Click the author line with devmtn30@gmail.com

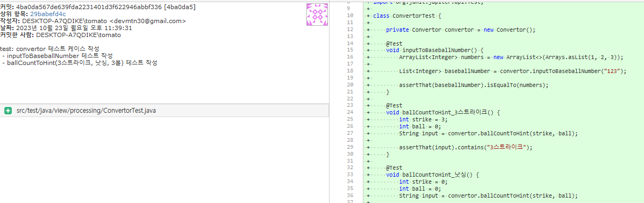point(93,21)
